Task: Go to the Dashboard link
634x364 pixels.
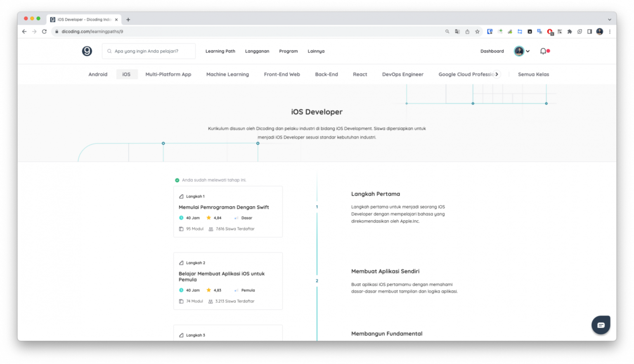Action: pos(492,51)
